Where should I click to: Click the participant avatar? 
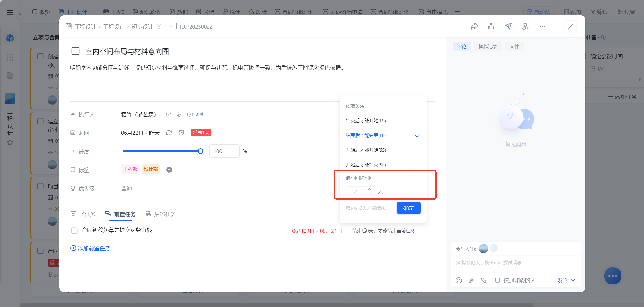tap(484, 249)
